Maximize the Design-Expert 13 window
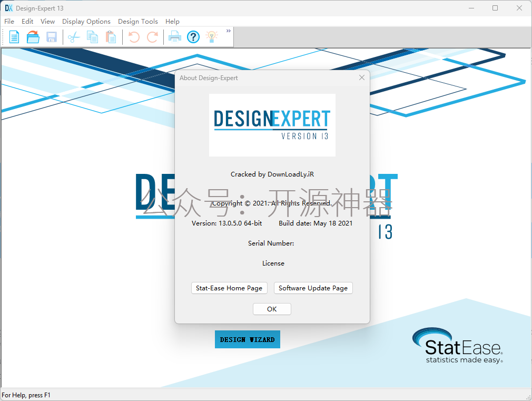The width and height of the screenshot is (532, 401). click(495, 8)
